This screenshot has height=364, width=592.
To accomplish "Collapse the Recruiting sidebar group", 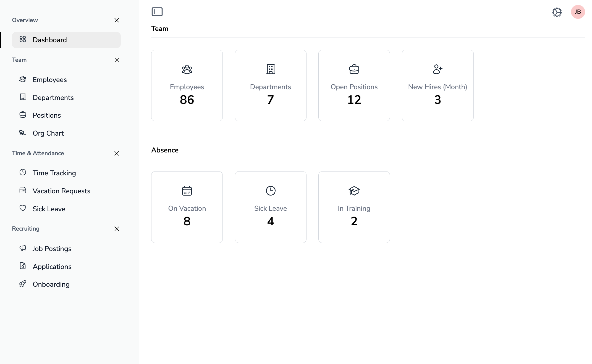I will coord(117,229).
